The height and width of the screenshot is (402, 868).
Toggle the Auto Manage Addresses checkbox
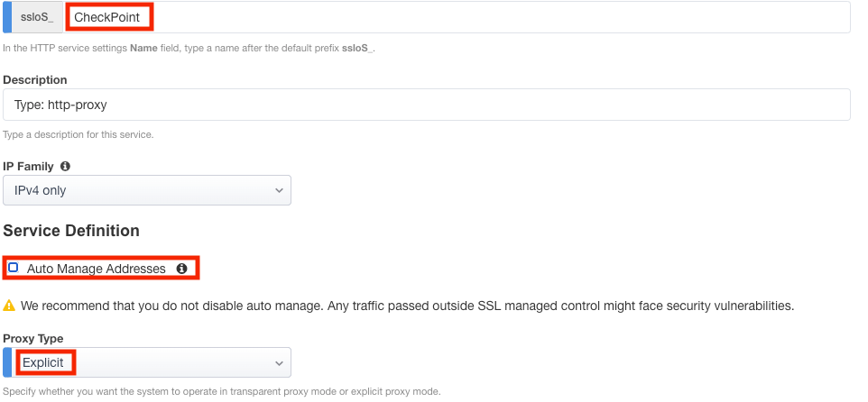pyautogui.click(x=13, y=268)
